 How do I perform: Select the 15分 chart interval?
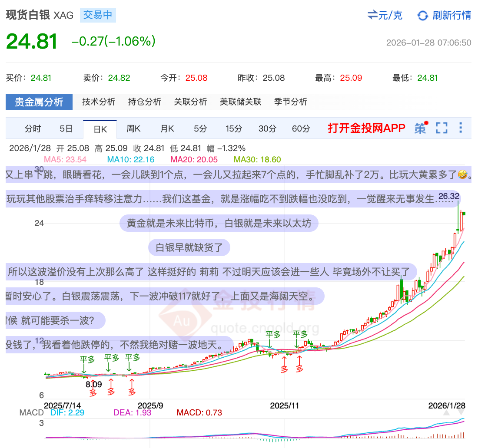tap(233, 128)
